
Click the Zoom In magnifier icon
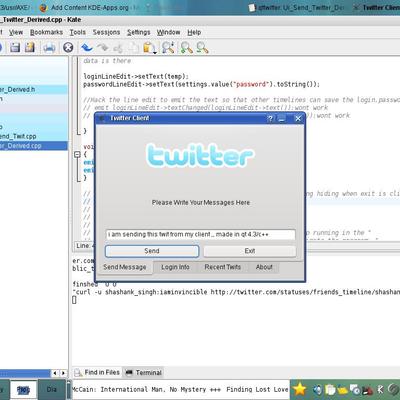186,48
